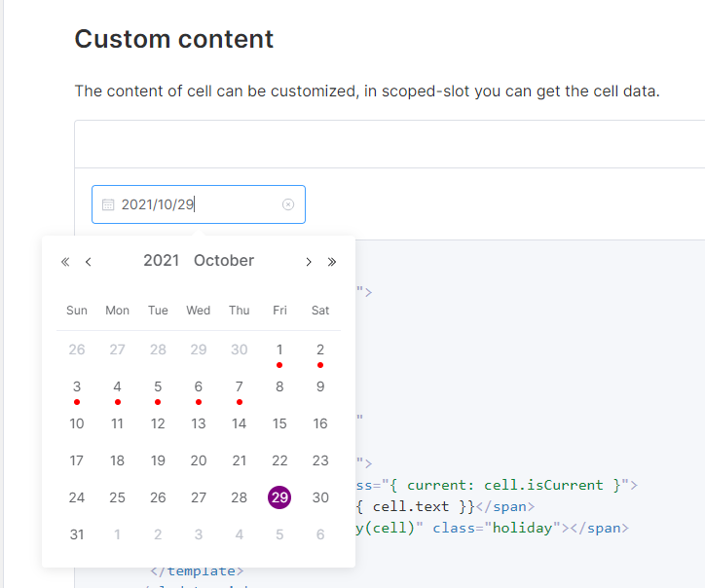Click the 2021/10/29 date input field
This screenshot has height=588, width=705.
coord(195,204)
